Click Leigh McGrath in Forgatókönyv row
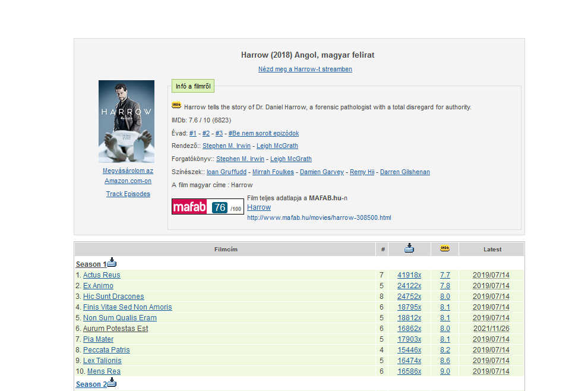The width and height of the screenshot is (588, 391). (291, 159)
